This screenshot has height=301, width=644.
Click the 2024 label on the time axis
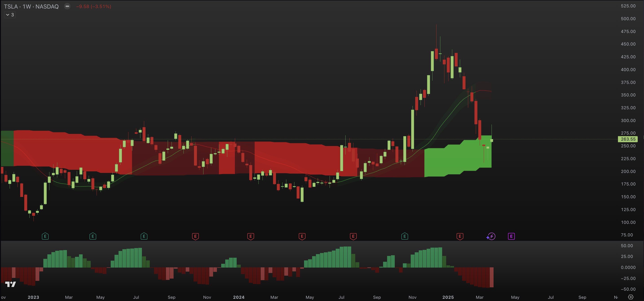click(238, 297)
